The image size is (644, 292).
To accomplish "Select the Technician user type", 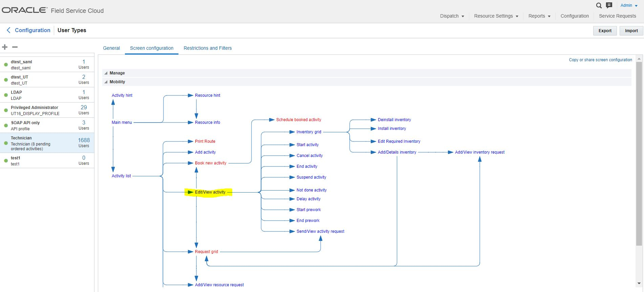I will click(x=47, y=143).
